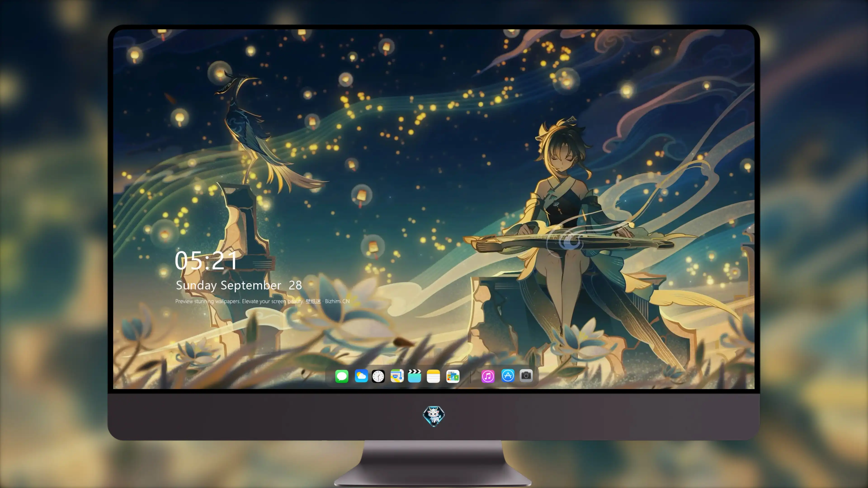Click the Sunday September date text
This screenshot has height=488, width=868.
click(x=229, y=285)
